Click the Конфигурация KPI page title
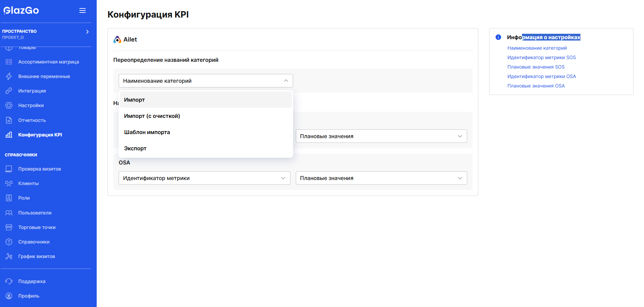644x307 pixels. [148, 15]
